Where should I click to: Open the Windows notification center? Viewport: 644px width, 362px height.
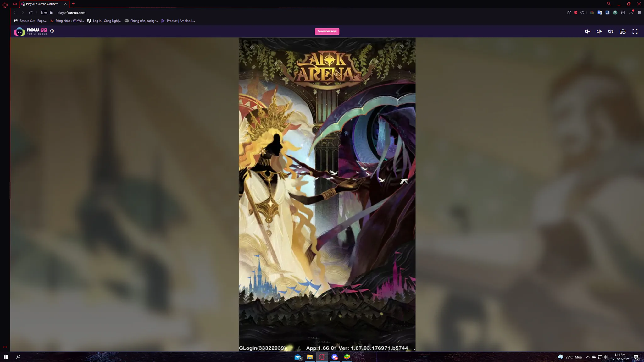point(636,357)
